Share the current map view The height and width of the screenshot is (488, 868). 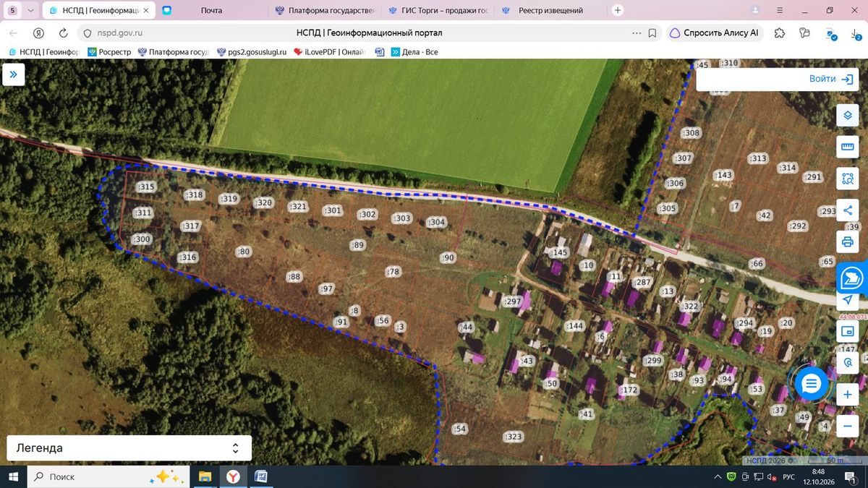pos(847,210)
